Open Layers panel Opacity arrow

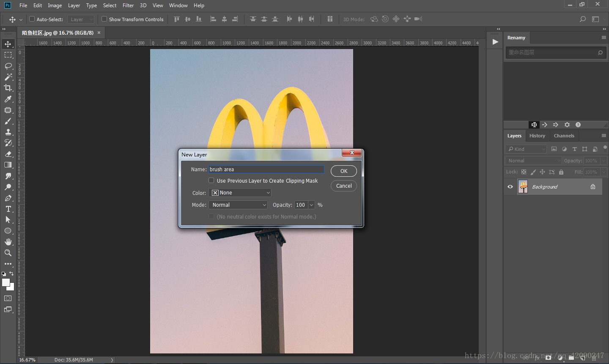(x=604, y=161)
